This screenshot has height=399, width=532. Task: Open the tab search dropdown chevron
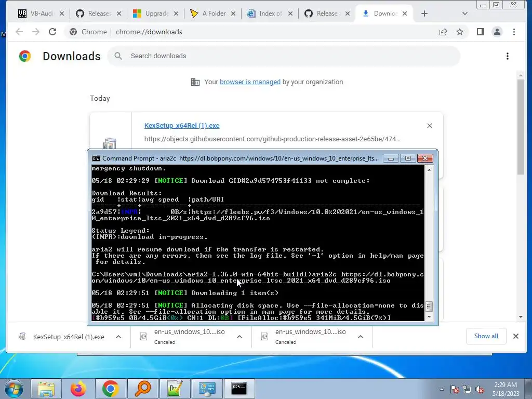pos(465,14)
